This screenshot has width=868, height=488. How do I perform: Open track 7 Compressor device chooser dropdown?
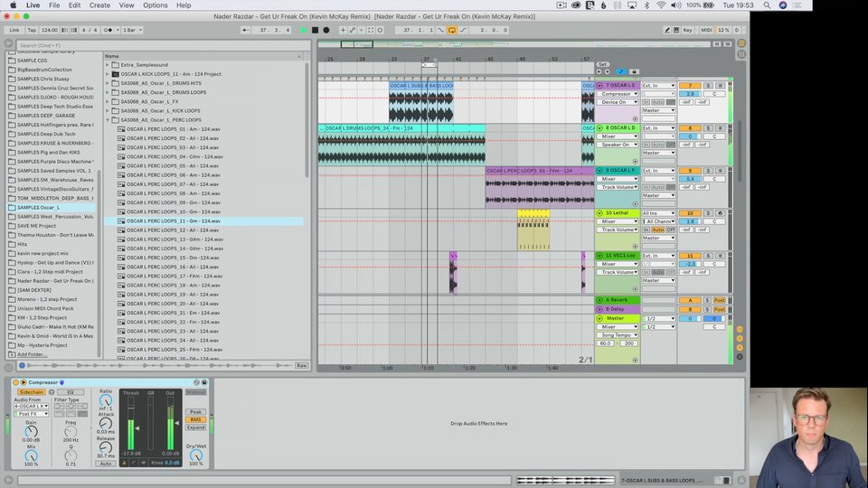[x=618, y=94]
